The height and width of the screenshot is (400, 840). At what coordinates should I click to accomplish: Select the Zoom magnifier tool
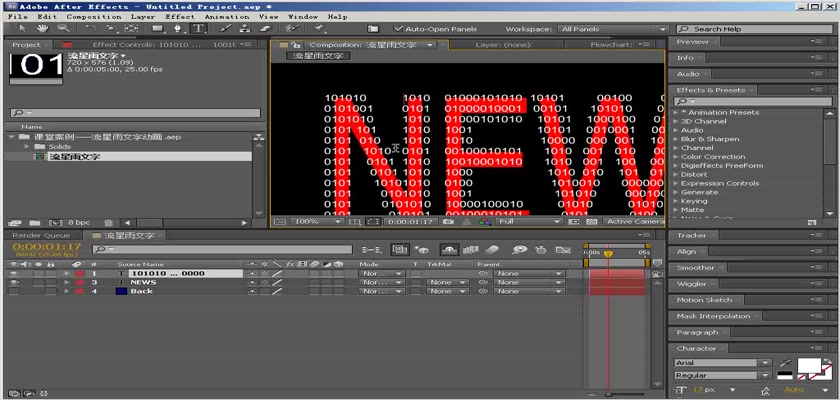[64, 28]
